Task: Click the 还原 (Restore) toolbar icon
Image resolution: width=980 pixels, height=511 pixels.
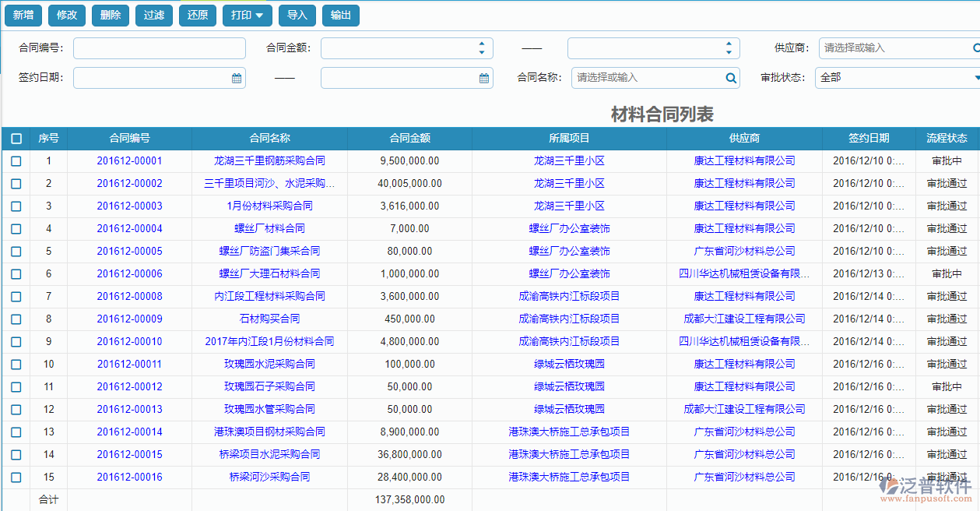Action: (197, 15)
